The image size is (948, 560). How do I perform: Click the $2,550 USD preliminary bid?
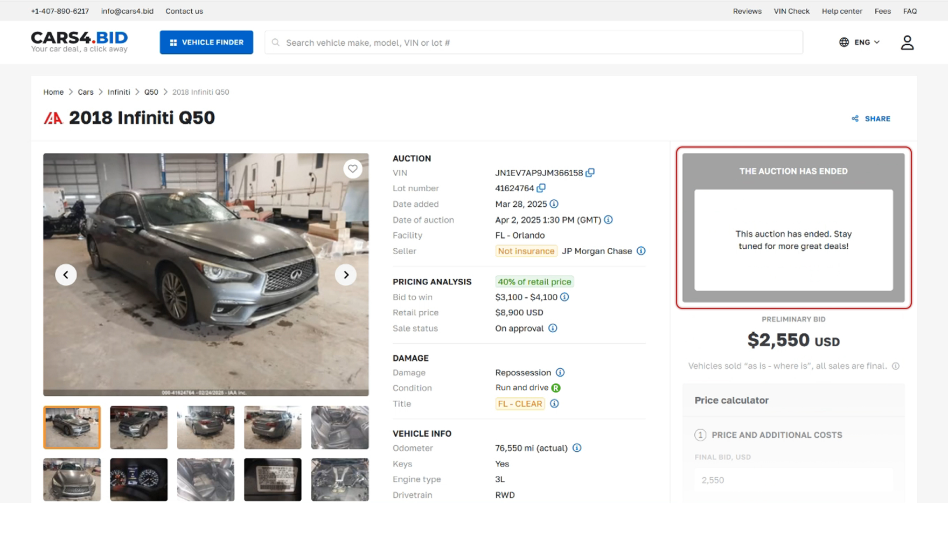pyautogui.click(x=793, y=340)
